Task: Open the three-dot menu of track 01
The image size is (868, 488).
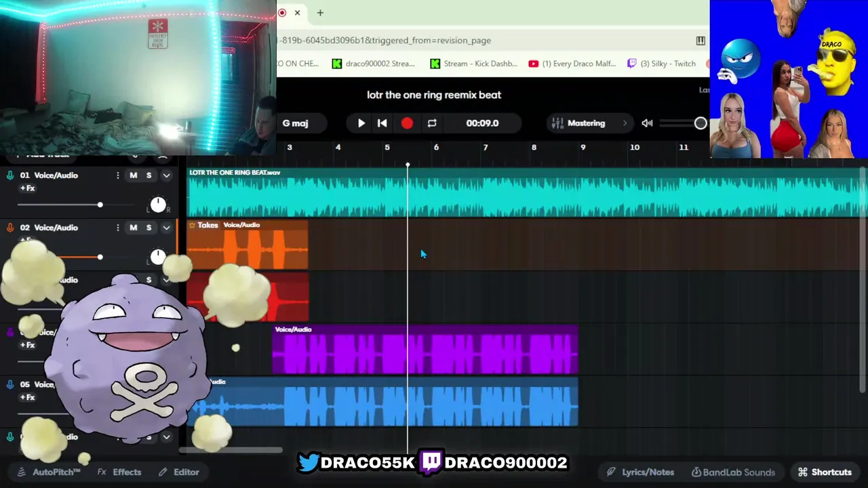Action: (x=118, y=176)
